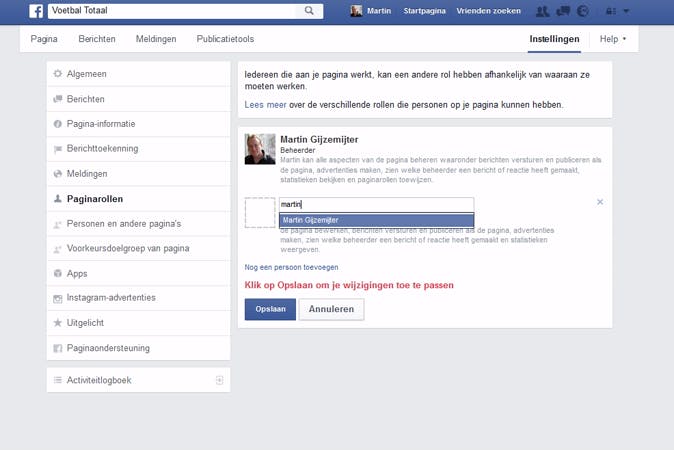Open Berichttoekenning settings section
The width and height of the screenshot is (674, 450).
tap(138, 149)
